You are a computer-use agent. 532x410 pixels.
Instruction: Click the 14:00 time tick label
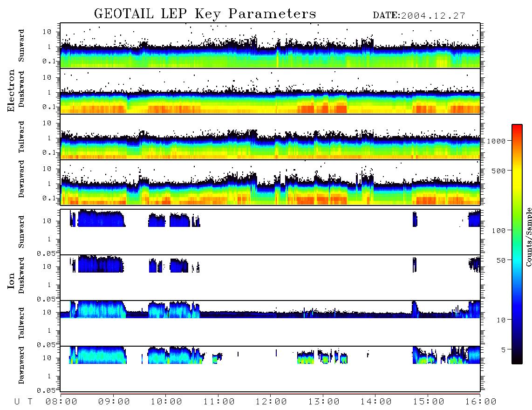click(376, 402)
